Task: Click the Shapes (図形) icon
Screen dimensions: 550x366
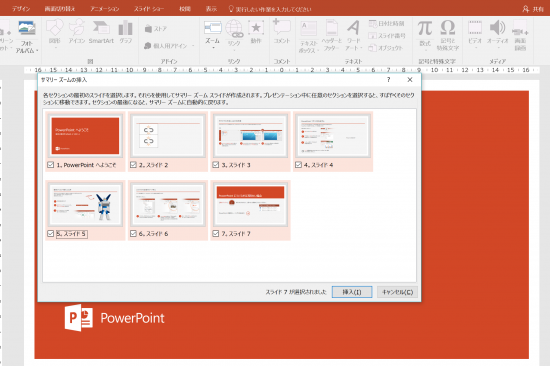Action: click(x=54, y=28)
